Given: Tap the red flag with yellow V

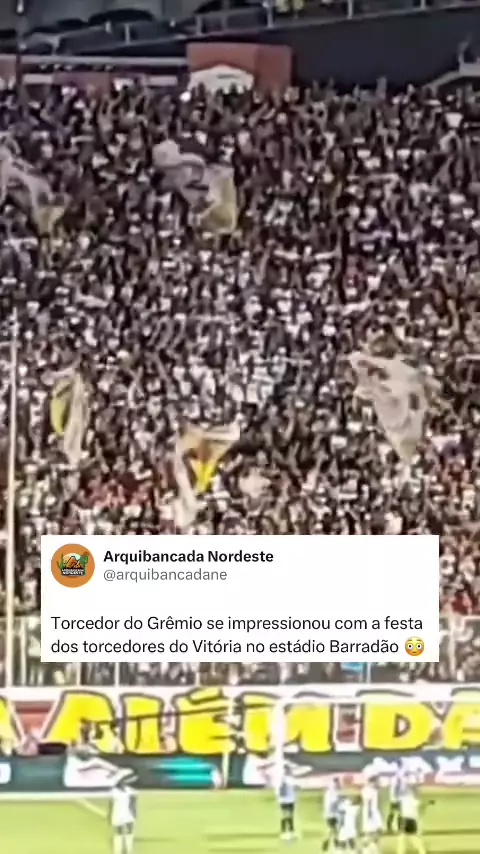Looking at the screenshot, I should tap(204, 469).
